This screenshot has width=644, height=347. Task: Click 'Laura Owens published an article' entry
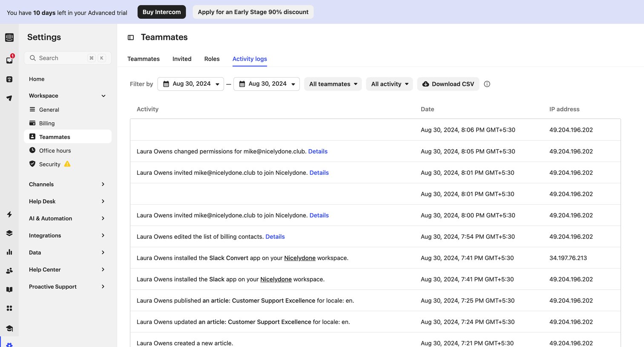click(245, 301)
